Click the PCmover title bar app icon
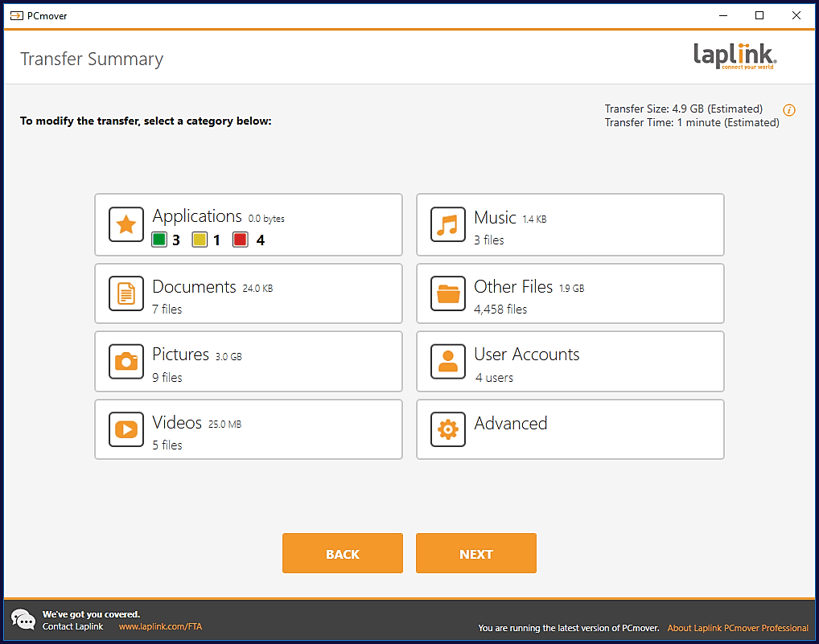The image size is (819, 644). tap(17, 15)
